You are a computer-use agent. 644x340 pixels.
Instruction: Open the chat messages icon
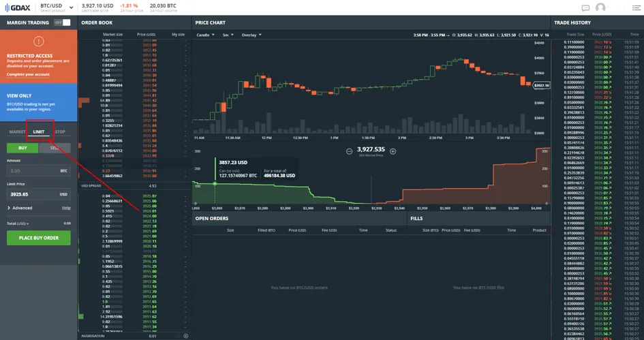(x=585, y=7)
